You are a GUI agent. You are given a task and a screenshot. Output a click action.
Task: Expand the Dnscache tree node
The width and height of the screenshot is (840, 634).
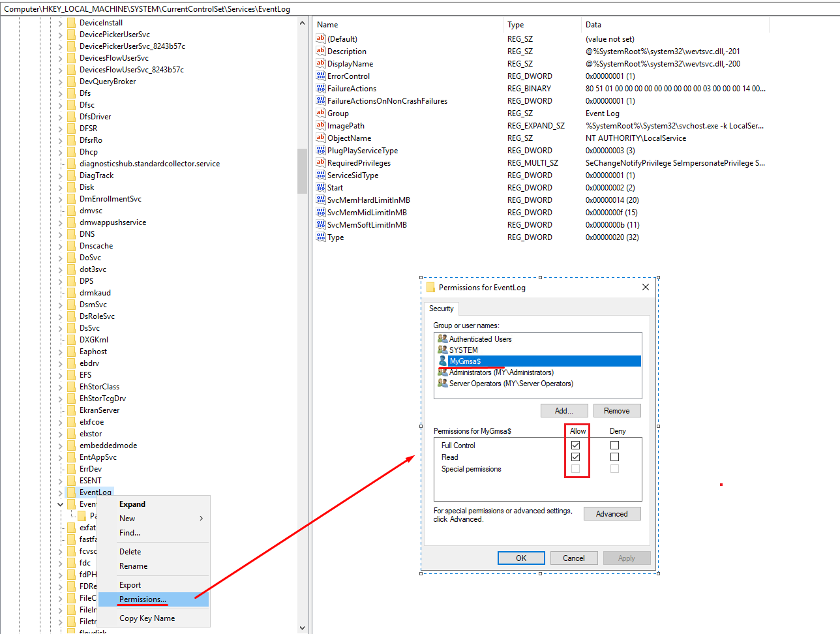[61, 246]
